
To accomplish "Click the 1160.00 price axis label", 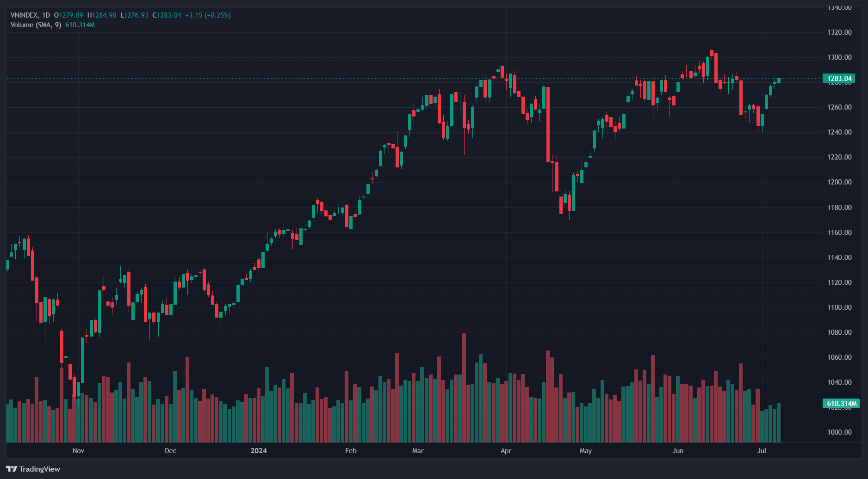I will coord(839,233).
